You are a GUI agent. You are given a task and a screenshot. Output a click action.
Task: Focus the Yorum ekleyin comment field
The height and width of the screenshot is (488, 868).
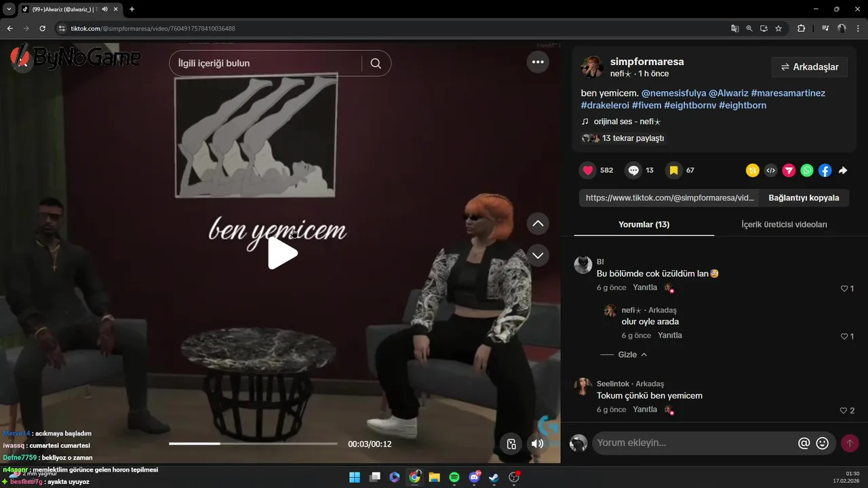pyautogui.click(x=693, y=443)
